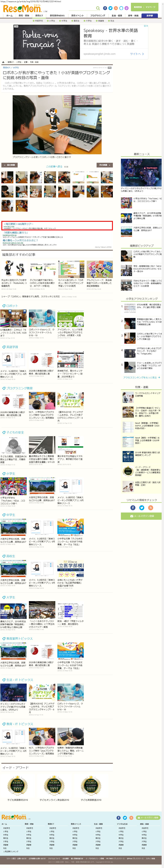164x868 pixels.
Task: Click the footer Facebook icon
Action: point(118,818)
